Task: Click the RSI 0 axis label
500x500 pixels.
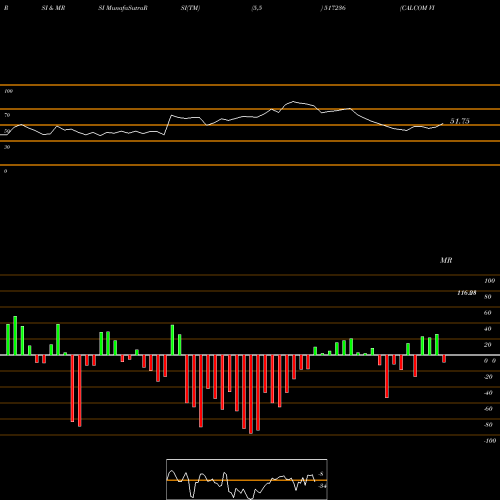Action: pos(5,171)
